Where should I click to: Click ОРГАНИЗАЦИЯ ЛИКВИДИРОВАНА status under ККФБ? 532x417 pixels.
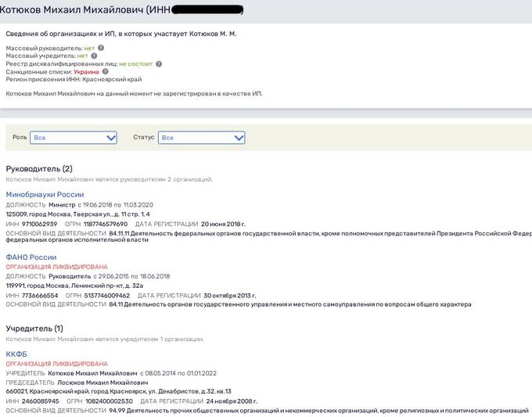coord(56,364)
